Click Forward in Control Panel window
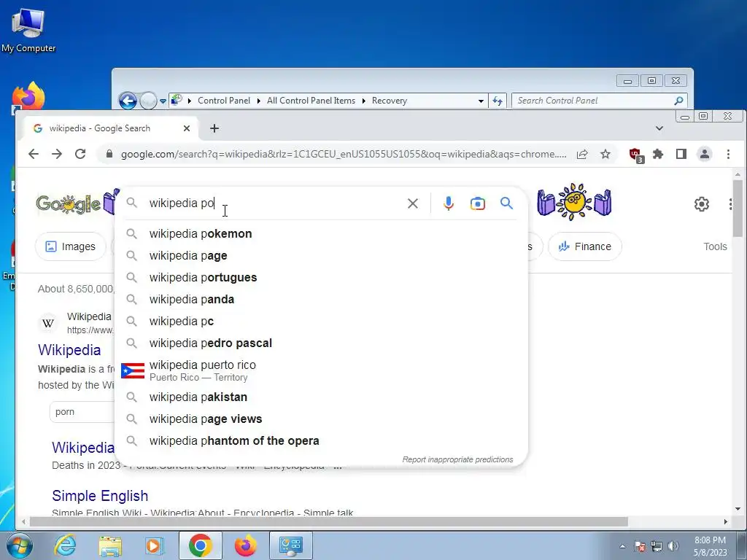747x560 pixels. click(x=148, y=101)
